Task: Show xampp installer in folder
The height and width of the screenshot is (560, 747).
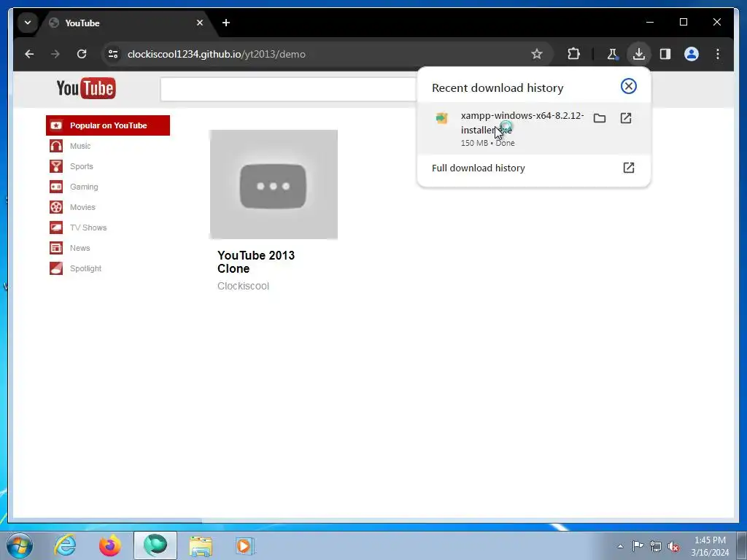Action: coord(600,118)
